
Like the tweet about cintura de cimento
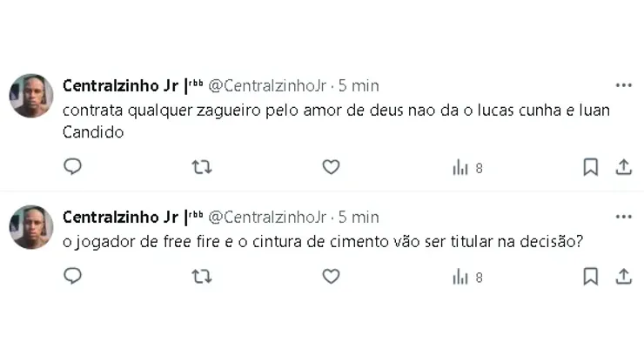331,277
